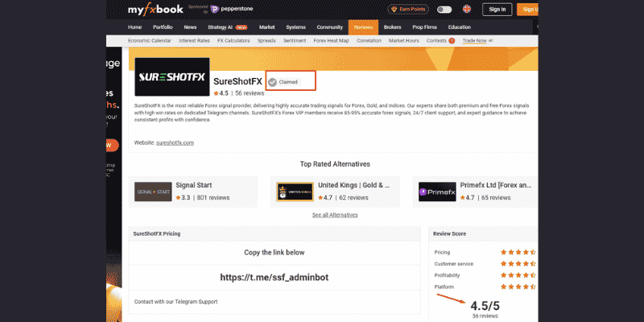Viewport: 644px width, 322px height.
Task: Click 801 reviews under Signal Start
Action: [x=213, y=197]
